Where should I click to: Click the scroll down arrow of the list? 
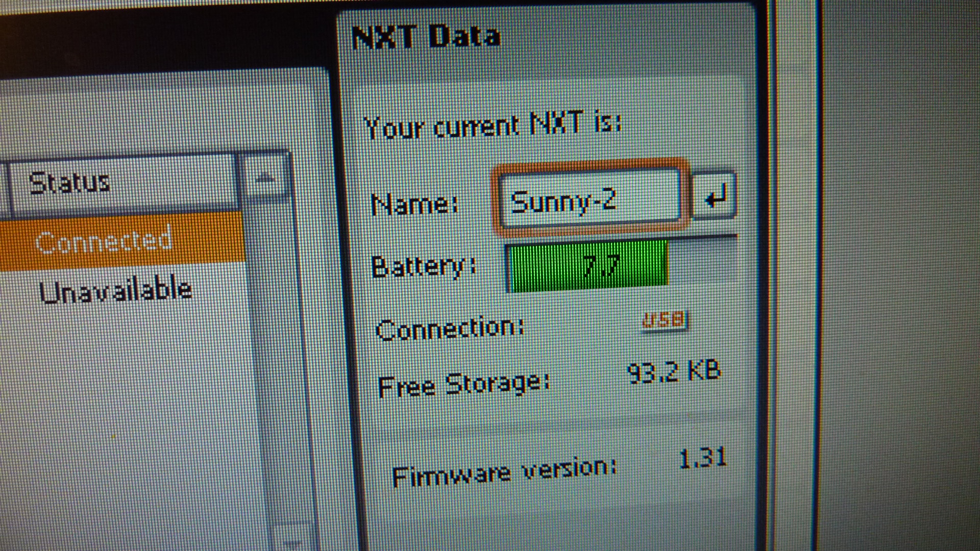coord(292,540)
